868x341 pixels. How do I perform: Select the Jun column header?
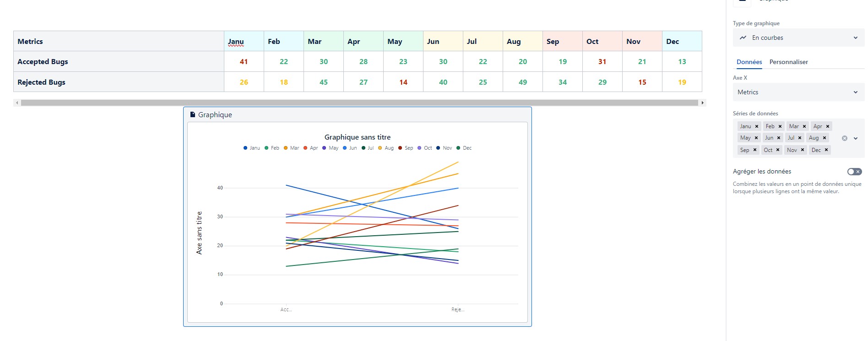pos(443,41)
